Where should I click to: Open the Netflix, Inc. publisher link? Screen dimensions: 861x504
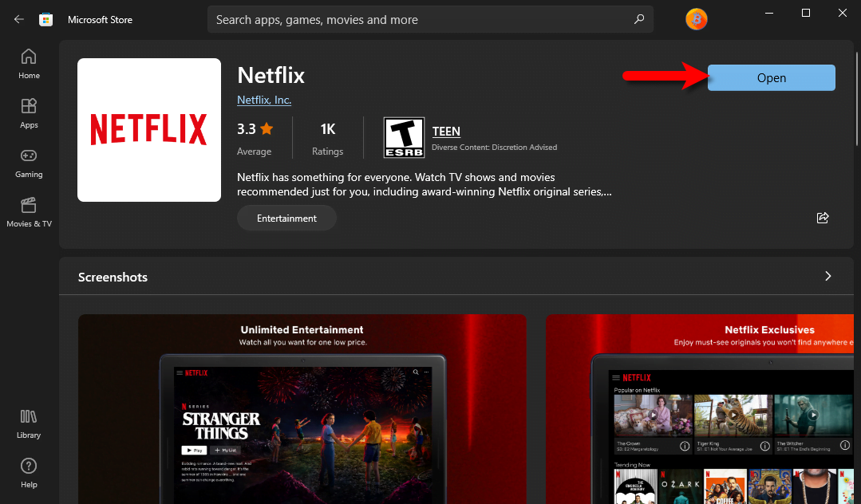[264, 100]
